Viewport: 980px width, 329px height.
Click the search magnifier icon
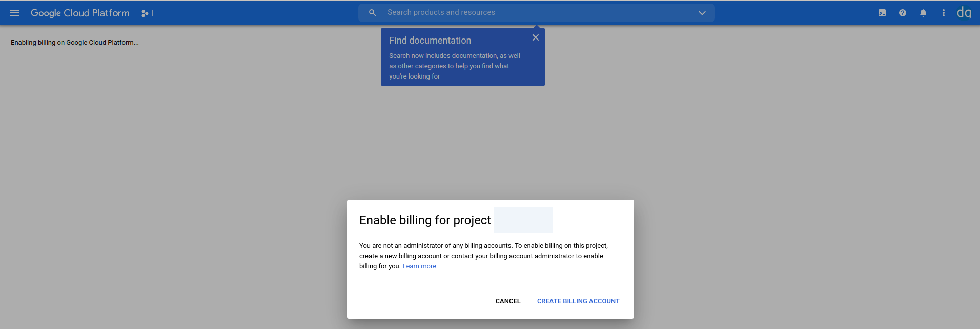coord(373,13)
